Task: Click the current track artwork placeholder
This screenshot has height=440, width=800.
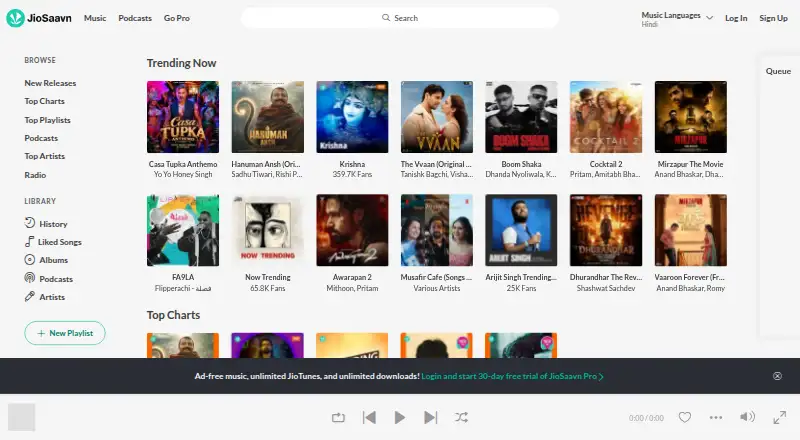Action: pyautogui.click(x=21, y=417)
